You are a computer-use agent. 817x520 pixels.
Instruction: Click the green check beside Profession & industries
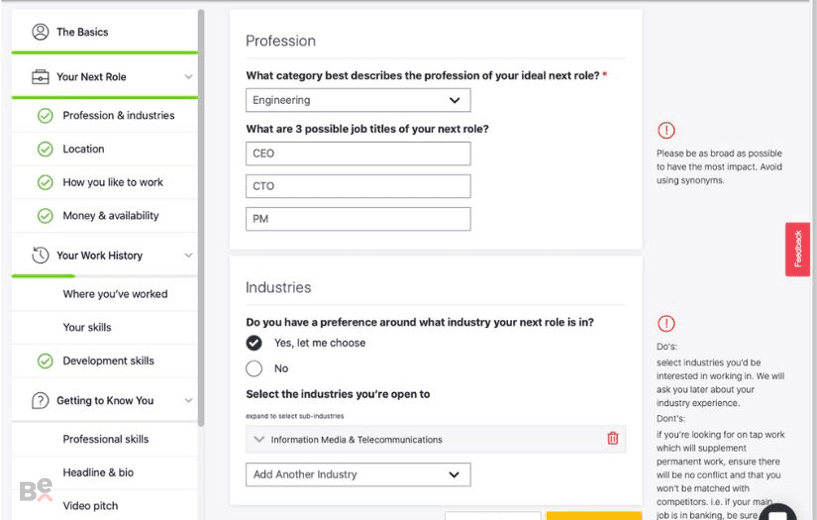pos(45,116)
